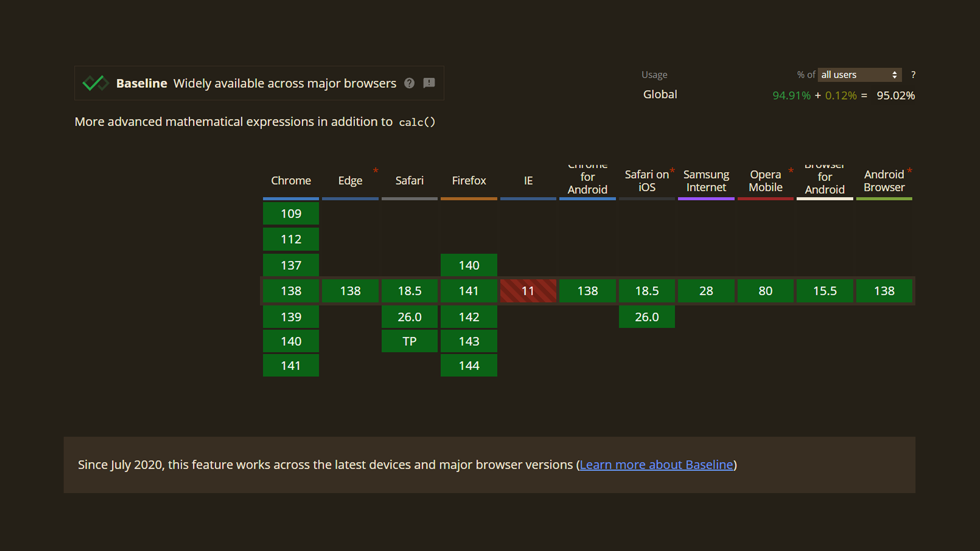This screenshot has height=551, width=980.
Task: Click the Safari on iOS 26.0 cell
Action: [x=647, y=316]
